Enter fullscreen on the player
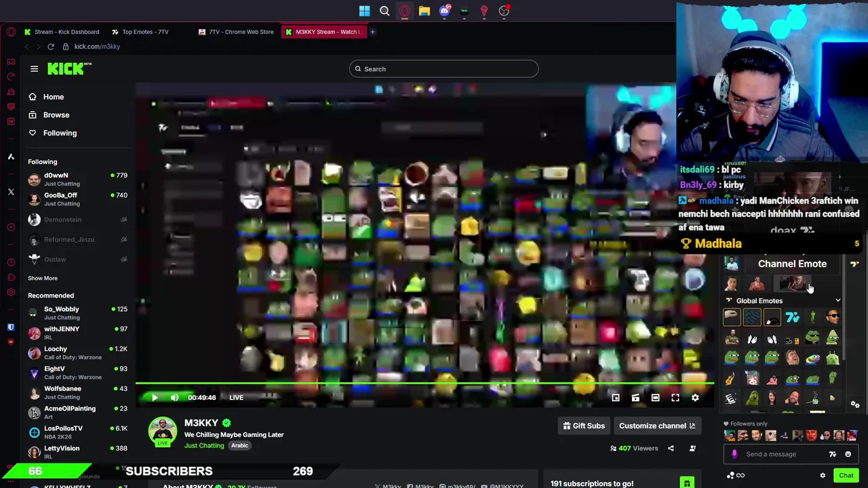868x488 pixels. point(675,399)
